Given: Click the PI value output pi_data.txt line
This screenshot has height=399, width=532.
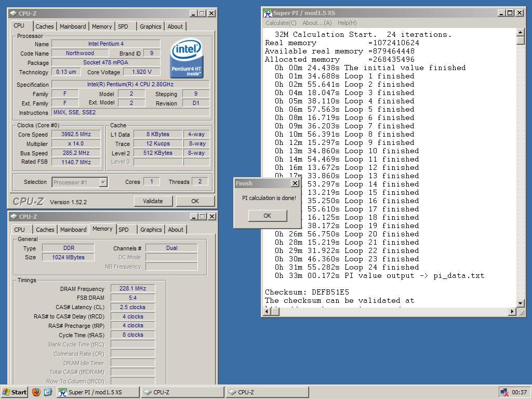Looking at the screenshot, I should (379, 276).
